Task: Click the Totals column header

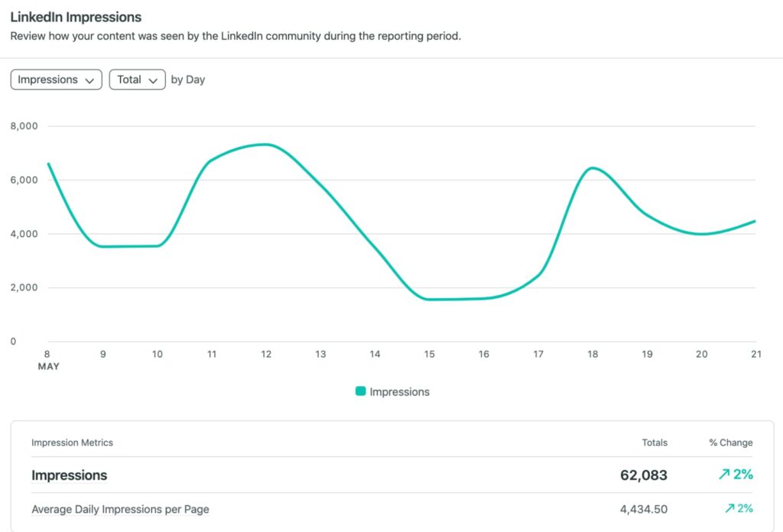Action: point(655,443)
